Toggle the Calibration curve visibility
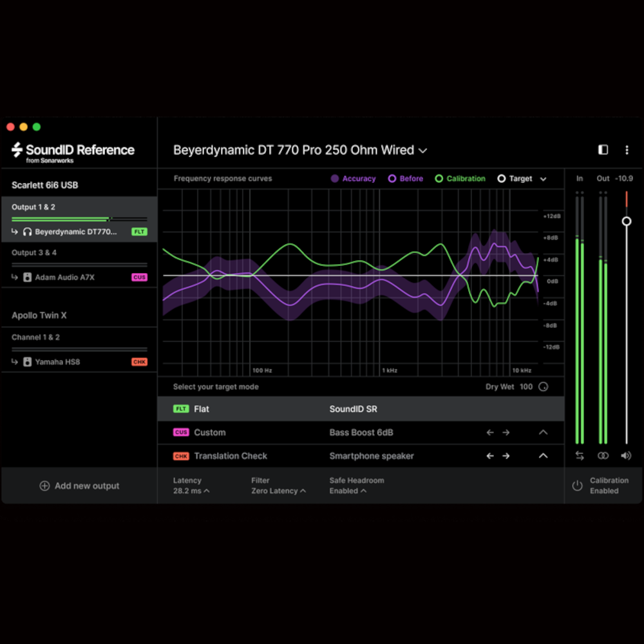Screen dimensions: 644x644 pyautogui.click(x=460, y=178)
